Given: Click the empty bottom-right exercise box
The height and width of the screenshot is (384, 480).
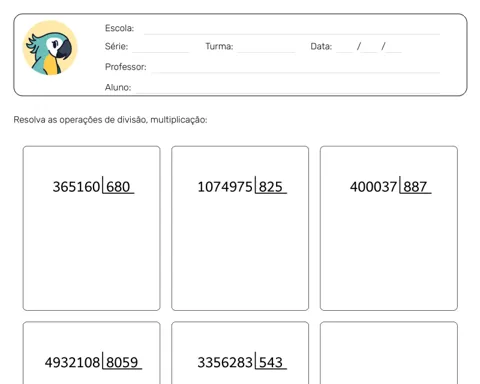Looking at the screenshot, I should coord(389,353).
